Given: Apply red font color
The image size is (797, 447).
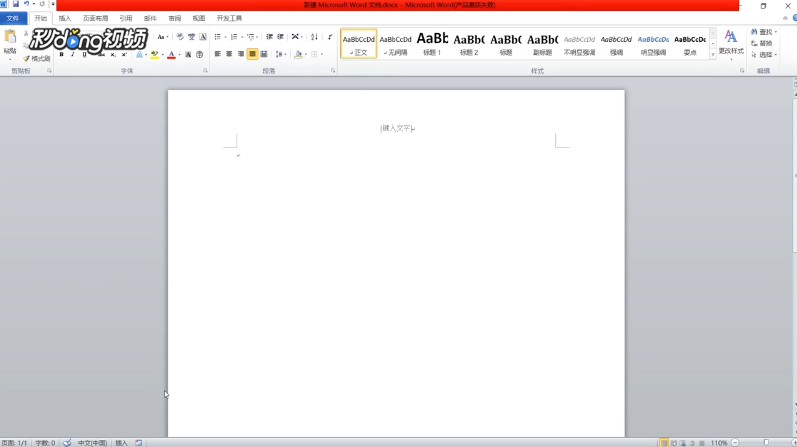Looking at the screenshot, I should point(171,54).
